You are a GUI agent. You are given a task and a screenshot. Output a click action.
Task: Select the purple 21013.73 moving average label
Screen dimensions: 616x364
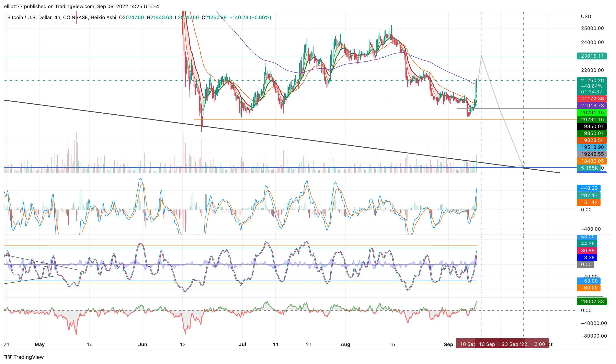point(592,105)
